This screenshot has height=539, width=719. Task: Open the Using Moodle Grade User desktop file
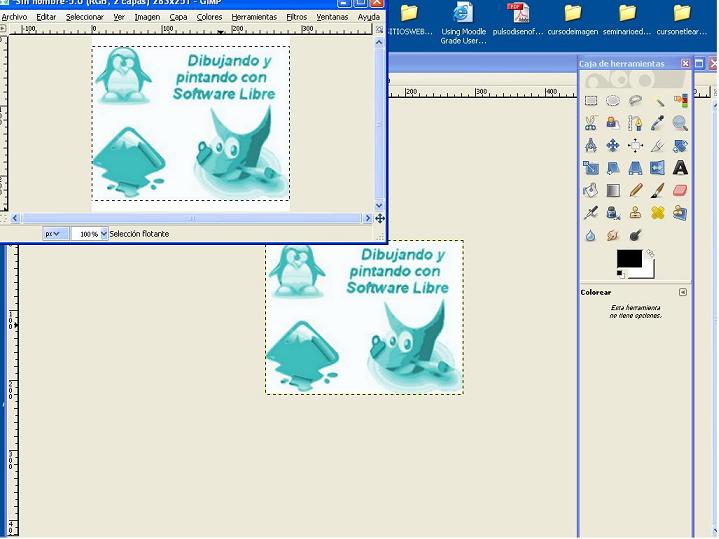[463, 23]
